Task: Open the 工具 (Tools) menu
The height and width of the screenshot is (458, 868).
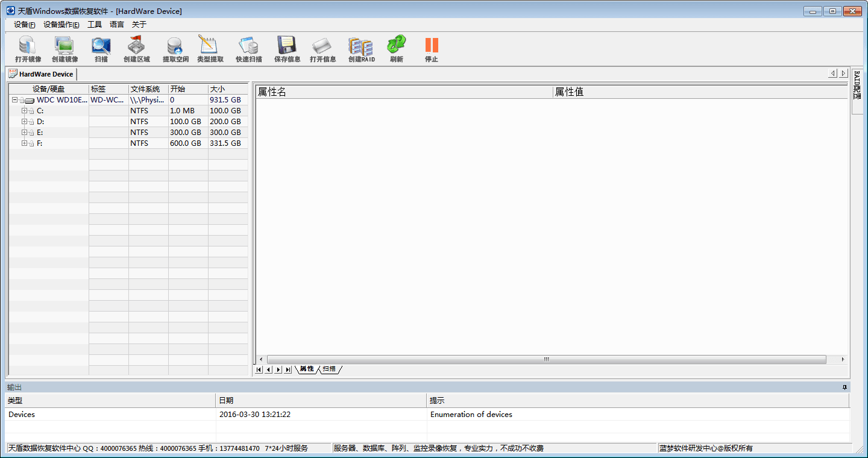Action: [95, 25]
